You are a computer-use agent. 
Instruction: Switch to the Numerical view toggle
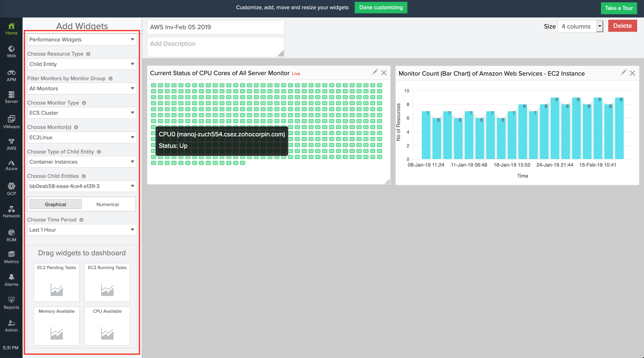tap(107, 204)
